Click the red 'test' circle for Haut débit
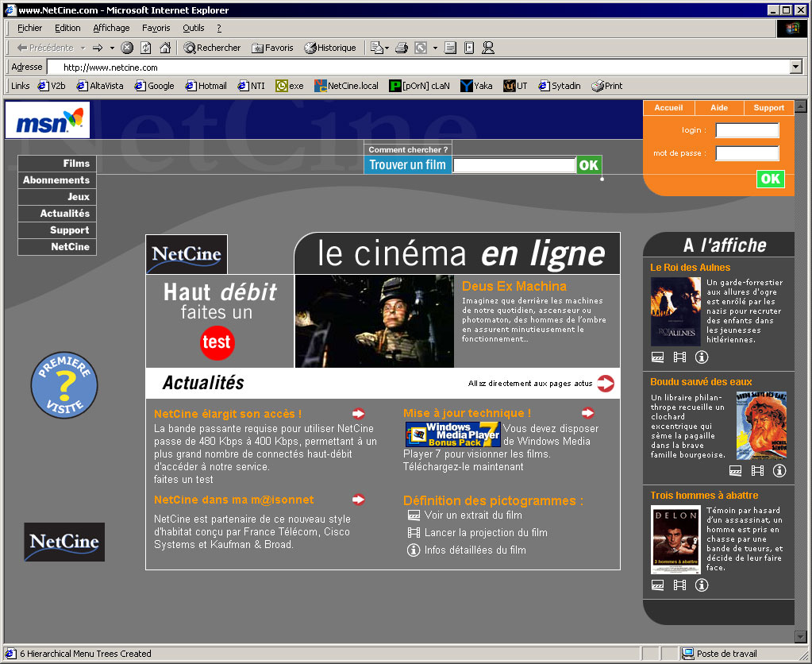Image resolution: width=812 pixels, height=664 pixels. [x=217, y=342]
